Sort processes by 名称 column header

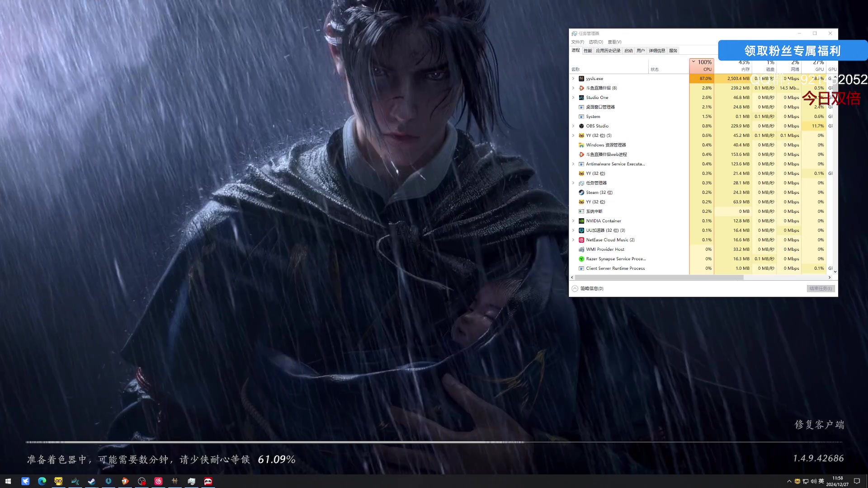coord(609,66)
